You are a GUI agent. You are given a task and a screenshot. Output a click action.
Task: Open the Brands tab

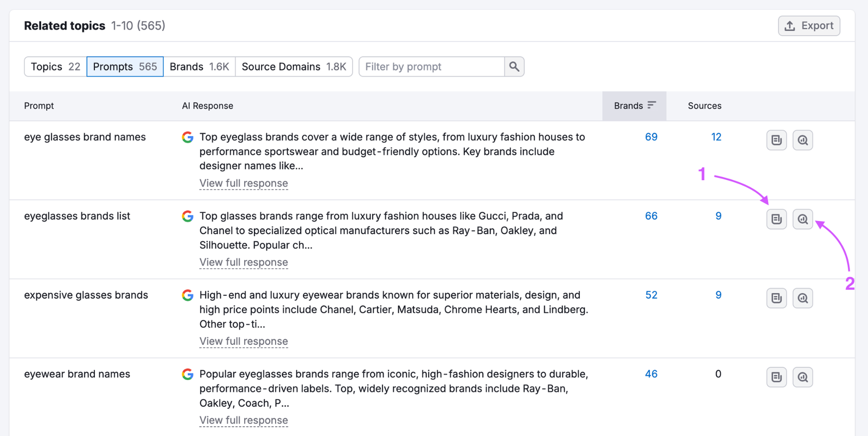pos(199,67)
